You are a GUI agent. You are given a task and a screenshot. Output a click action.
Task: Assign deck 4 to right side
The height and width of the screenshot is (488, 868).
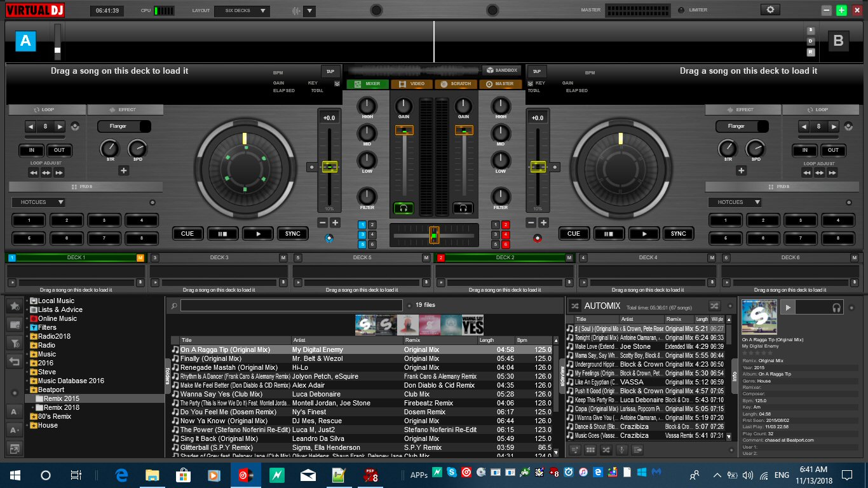click(506, 234)
